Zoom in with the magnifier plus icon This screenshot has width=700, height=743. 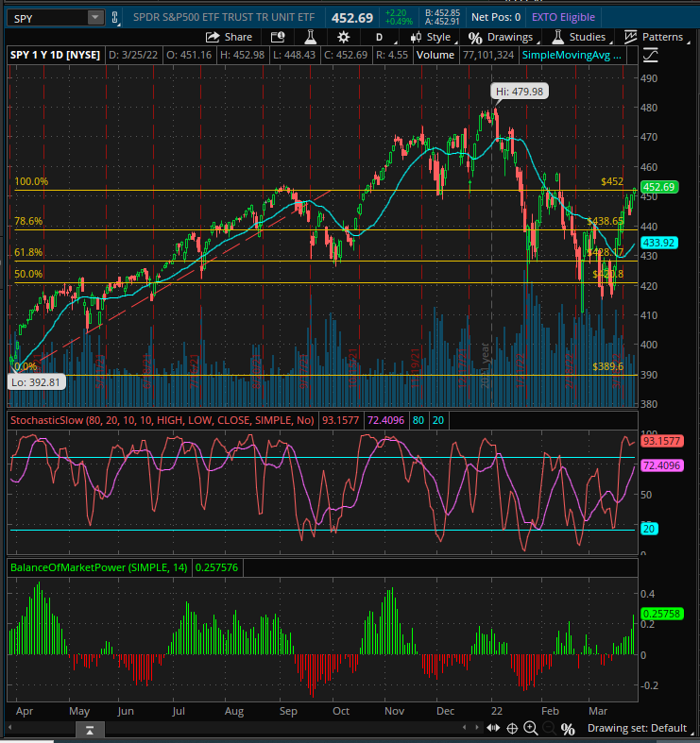[530, 728]
